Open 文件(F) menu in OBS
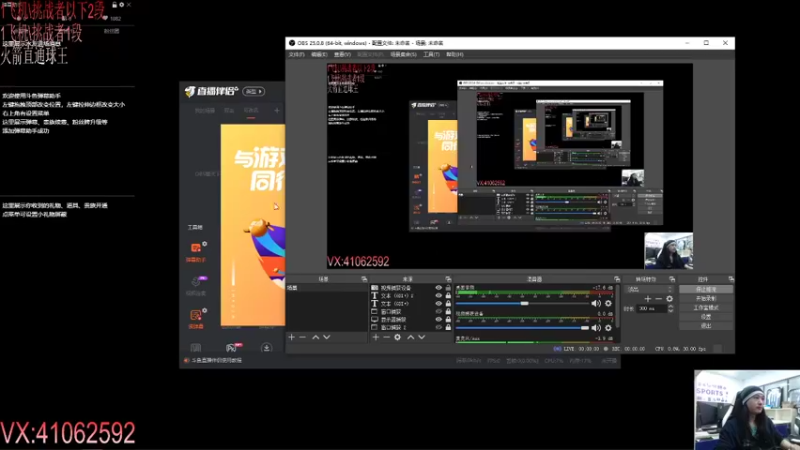This screenshot has width=800, height=450. point(296,55)
